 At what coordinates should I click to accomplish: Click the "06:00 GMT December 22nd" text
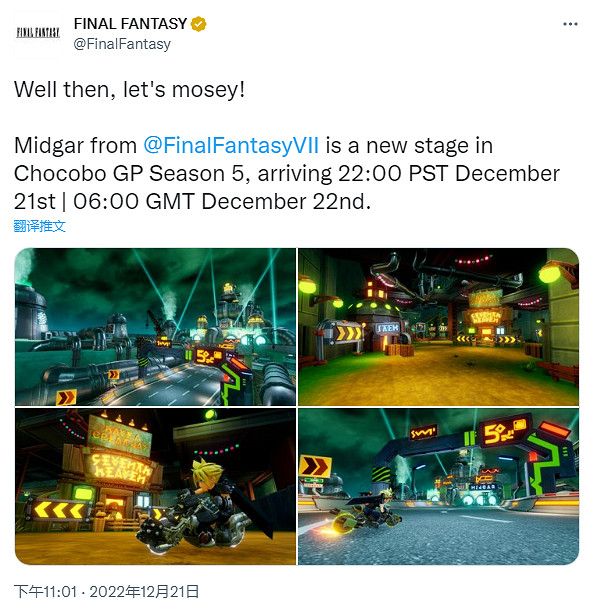(x=222, y=202)
